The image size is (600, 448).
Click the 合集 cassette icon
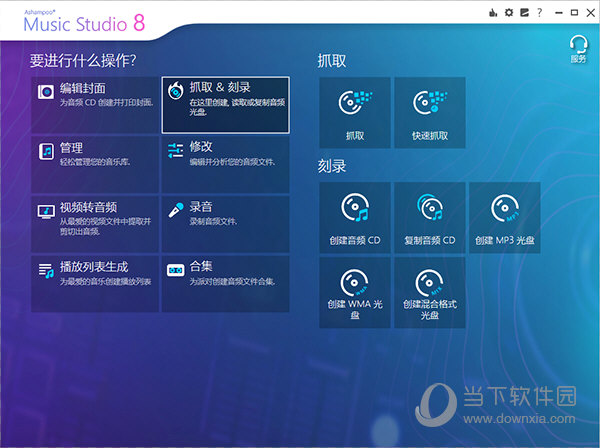176,270
